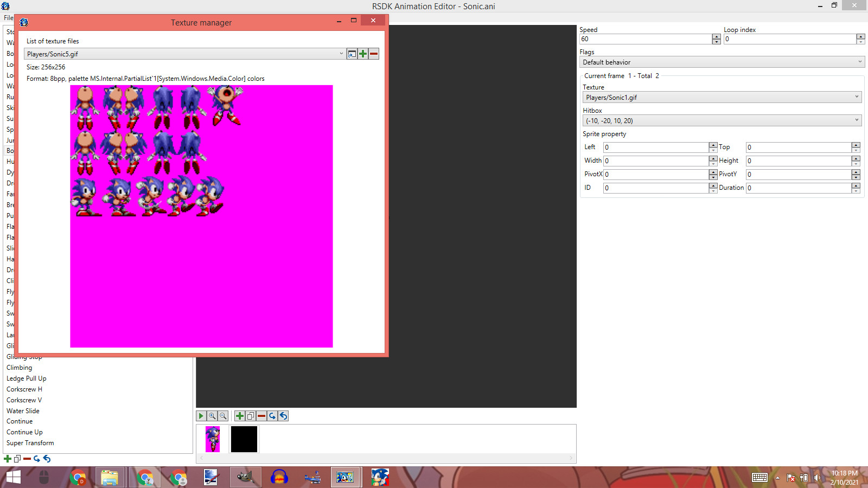Duplicate the current frame in frame toolbar
868x488 pixels.
(251, 416)
